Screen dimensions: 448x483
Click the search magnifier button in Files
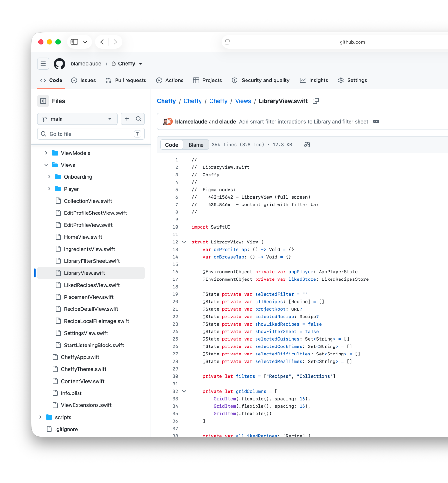click(x=139, y=119)
